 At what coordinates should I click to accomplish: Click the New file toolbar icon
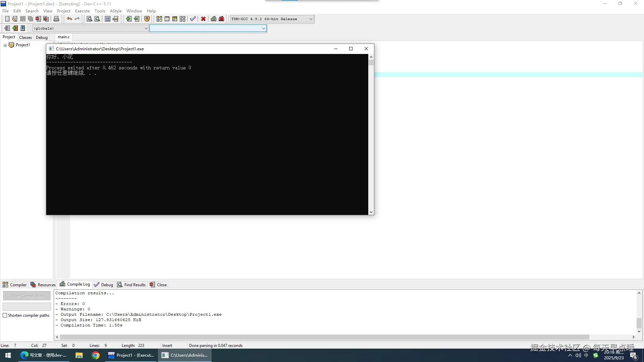(x=7, y=19)
